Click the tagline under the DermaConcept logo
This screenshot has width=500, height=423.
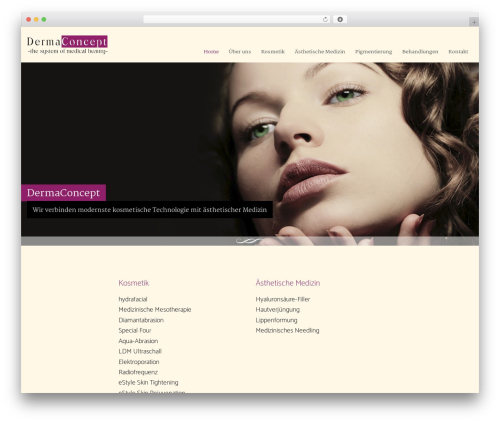click(x=68, y=51)
